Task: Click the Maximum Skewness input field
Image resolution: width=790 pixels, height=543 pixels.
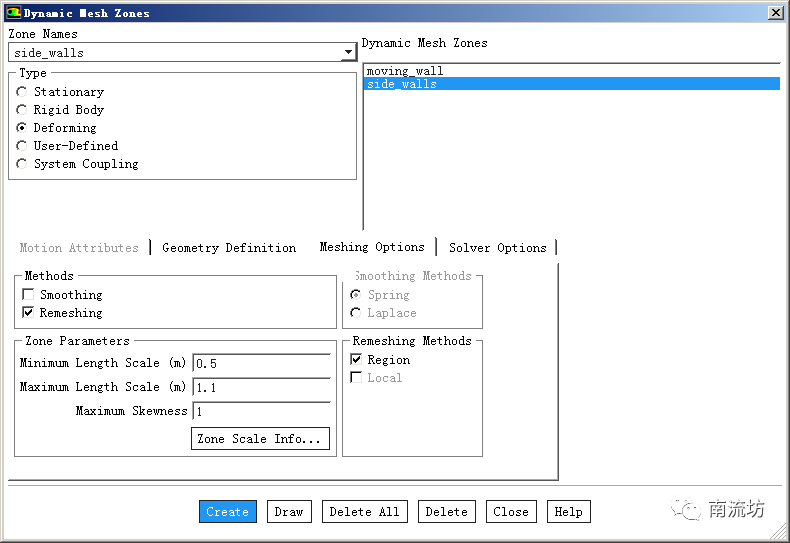Action: (x=260, y=411)
